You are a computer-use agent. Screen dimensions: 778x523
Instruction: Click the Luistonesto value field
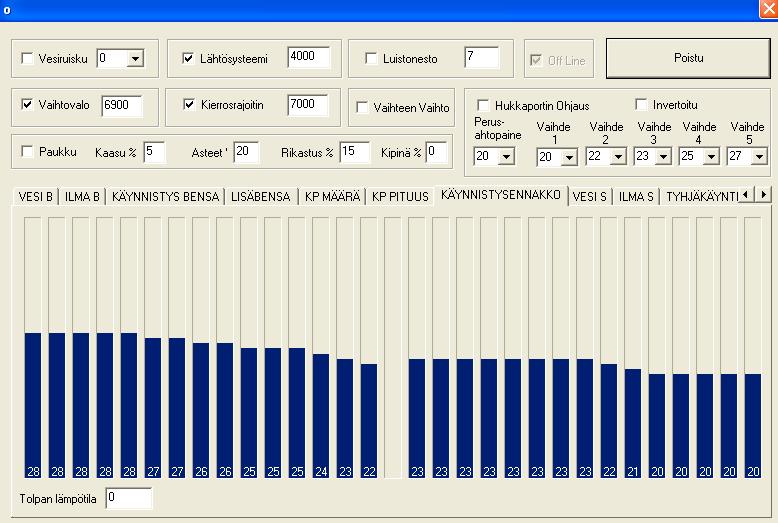(x=481, y=57)
